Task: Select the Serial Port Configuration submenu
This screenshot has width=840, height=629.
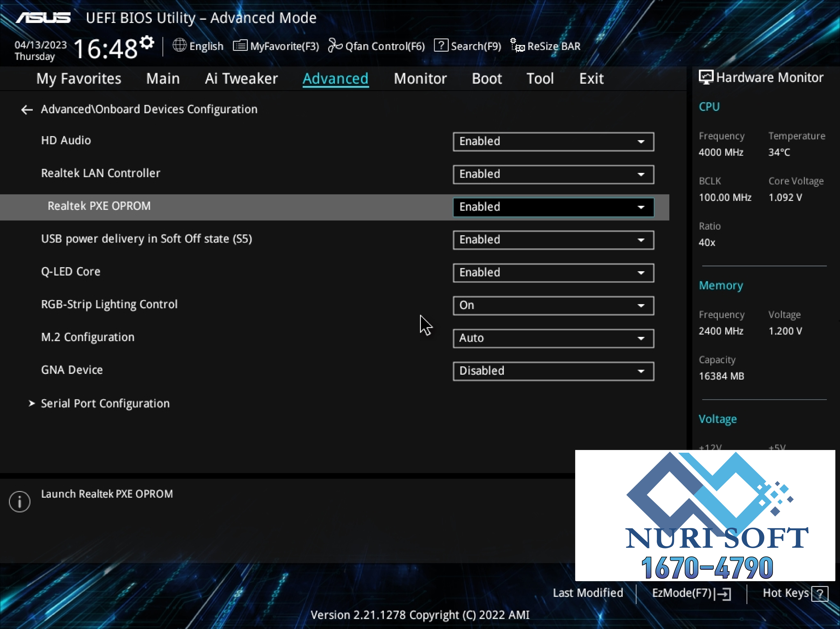Action: coord(105,404)
